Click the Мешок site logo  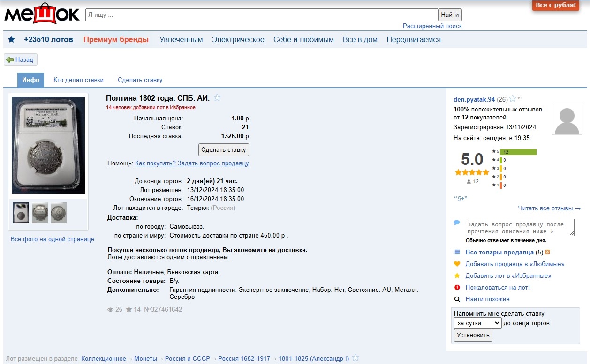point(42,14)
